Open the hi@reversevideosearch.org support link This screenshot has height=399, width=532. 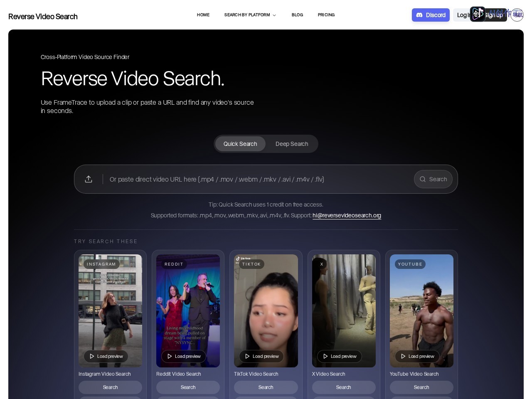point(347,215)
